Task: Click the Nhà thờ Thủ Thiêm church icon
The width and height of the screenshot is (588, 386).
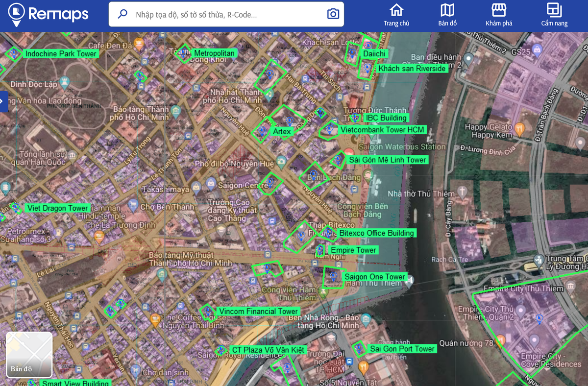Action: click(462, 191)
